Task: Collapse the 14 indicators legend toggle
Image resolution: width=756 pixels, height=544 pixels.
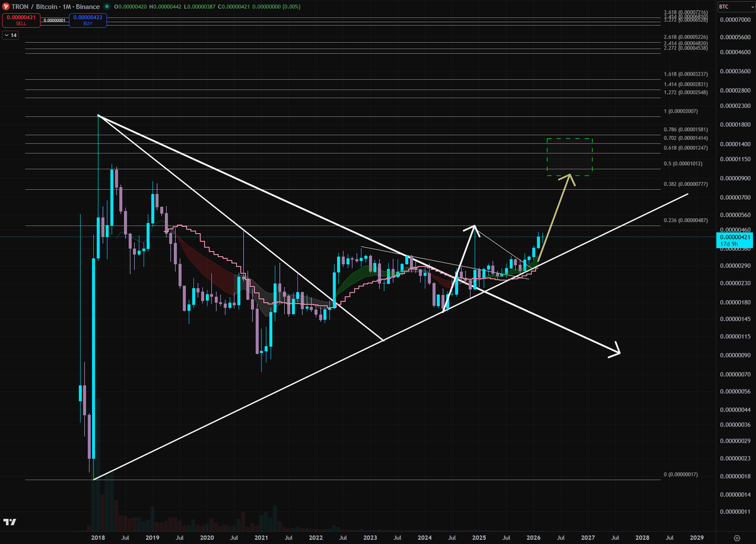Action: 11,35
